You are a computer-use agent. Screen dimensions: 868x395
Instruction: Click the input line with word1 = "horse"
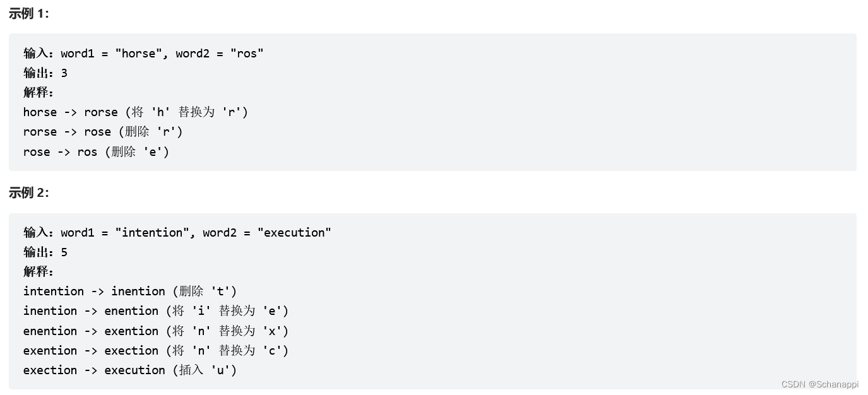[143, 54]
